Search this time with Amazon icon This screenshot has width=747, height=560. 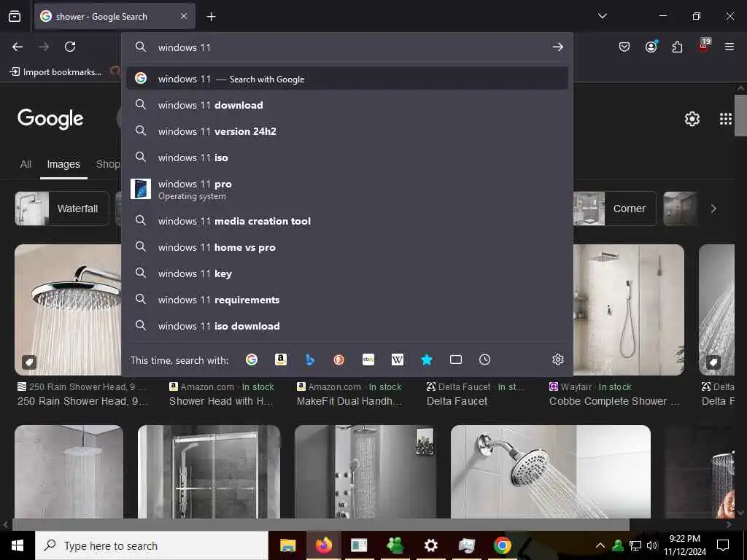[x=281, y=359]
